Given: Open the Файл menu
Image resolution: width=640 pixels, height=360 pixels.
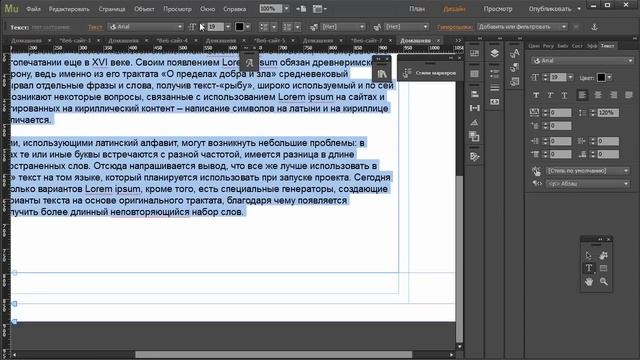Looking at the screenshot, I should pyautogui.click(x=33, y=9).
